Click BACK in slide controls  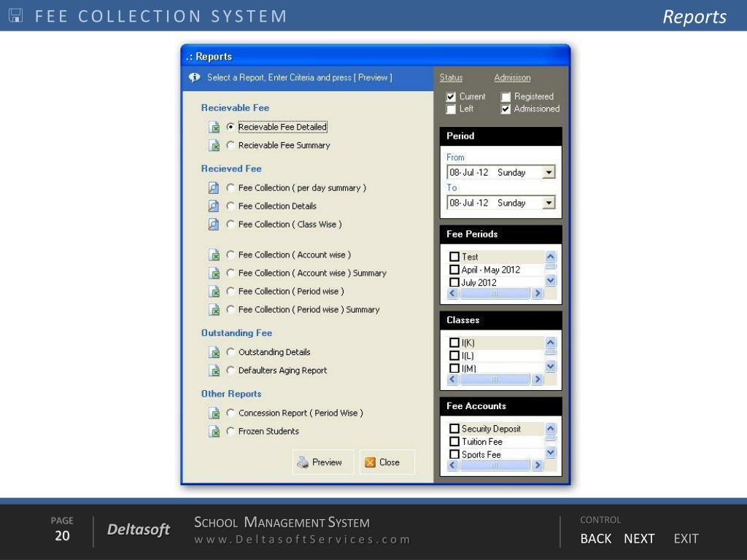(595, 539)
